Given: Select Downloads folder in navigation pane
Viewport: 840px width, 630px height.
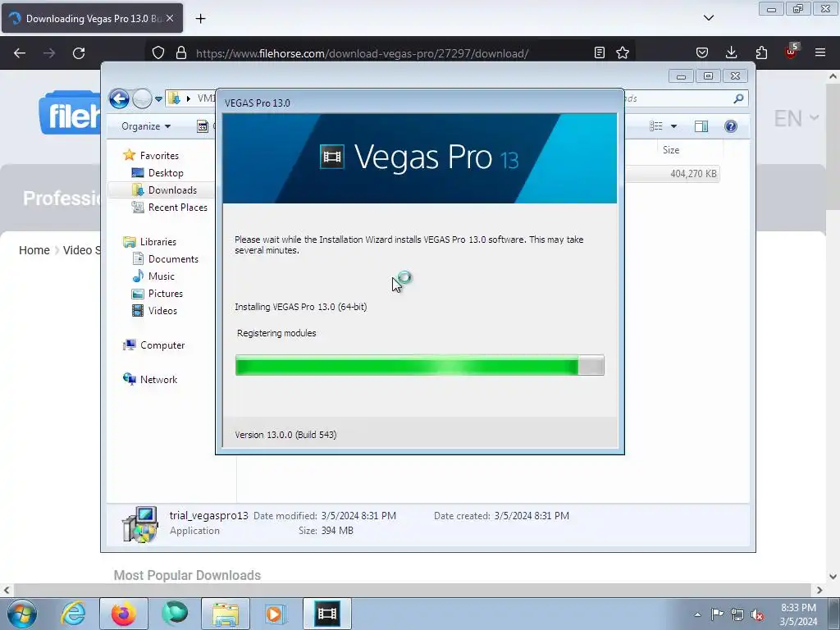Looking at the screenshot, I should tap(172, 190).
